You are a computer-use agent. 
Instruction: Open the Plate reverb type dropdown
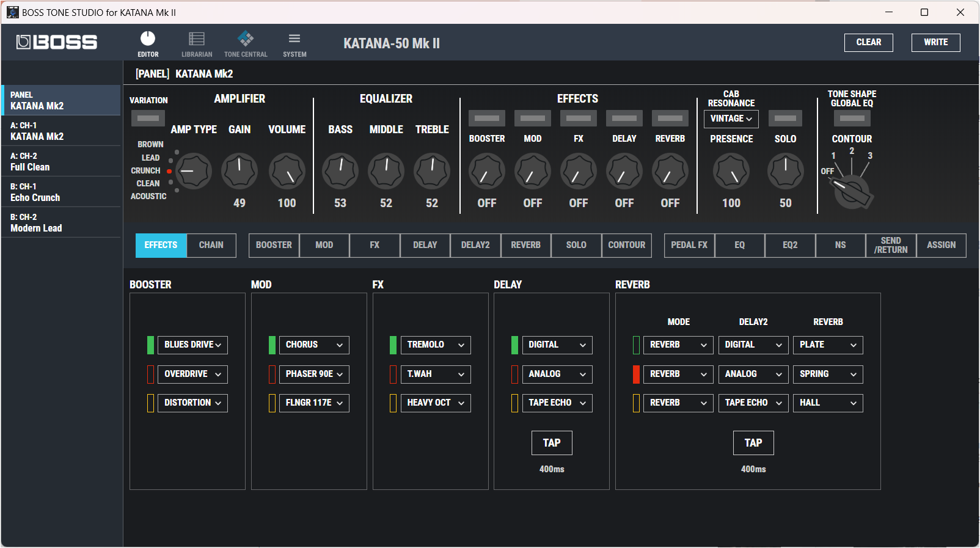pyautogui.click(x=828, y=345)
